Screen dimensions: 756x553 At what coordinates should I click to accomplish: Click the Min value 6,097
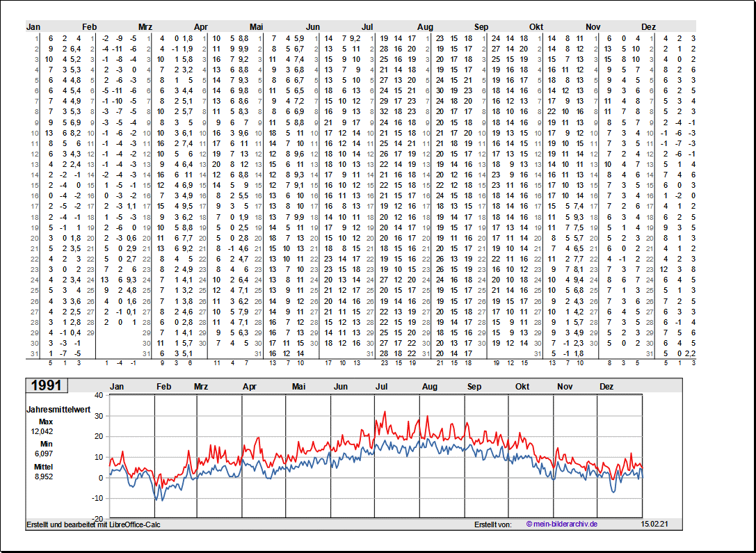pos(43,454)
